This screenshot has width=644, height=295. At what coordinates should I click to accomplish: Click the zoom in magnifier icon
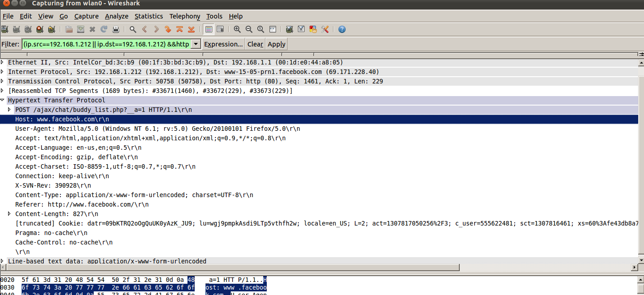click(237, 29)
